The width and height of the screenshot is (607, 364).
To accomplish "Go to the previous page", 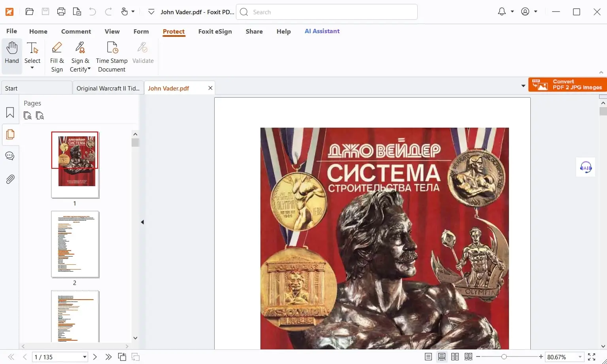I will point(25,357).
